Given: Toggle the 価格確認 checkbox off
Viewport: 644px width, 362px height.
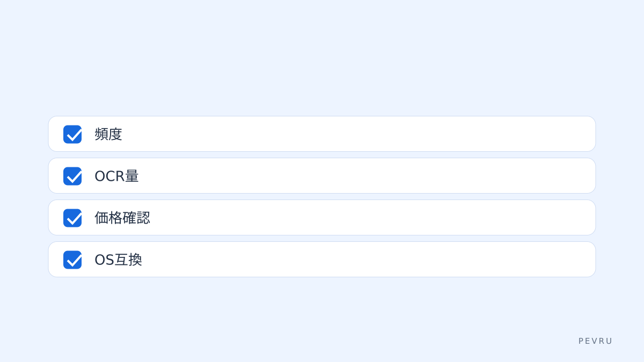Looking at the screenshot, I should [x=72, y=218].
